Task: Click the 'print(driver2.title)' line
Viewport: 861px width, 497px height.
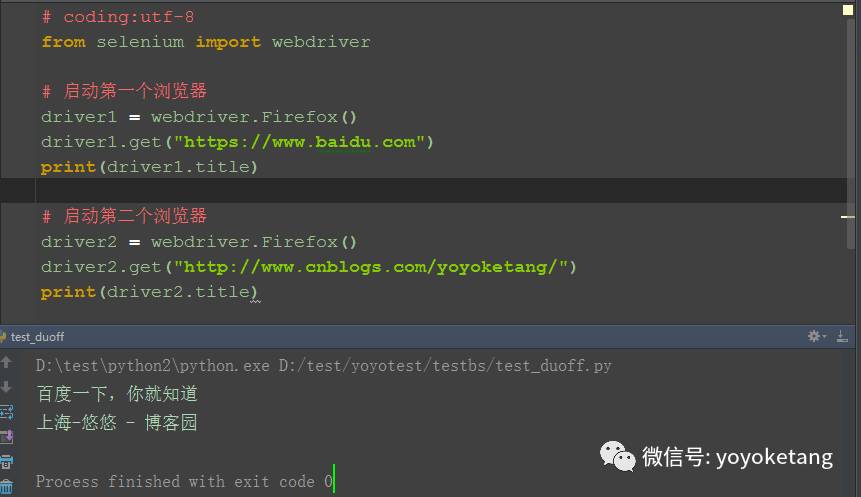Action: pyautogui.click(x=149, y=292)
